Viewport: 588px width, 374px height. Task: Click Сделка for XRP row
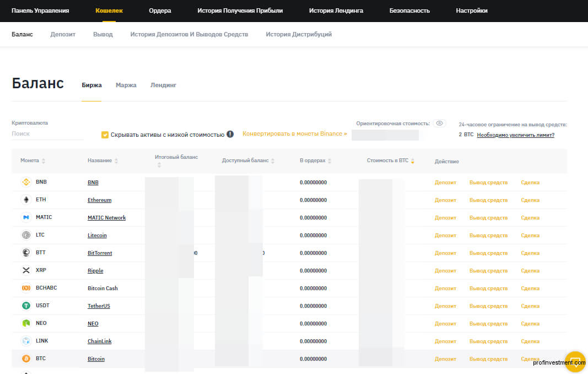[530, 271]
